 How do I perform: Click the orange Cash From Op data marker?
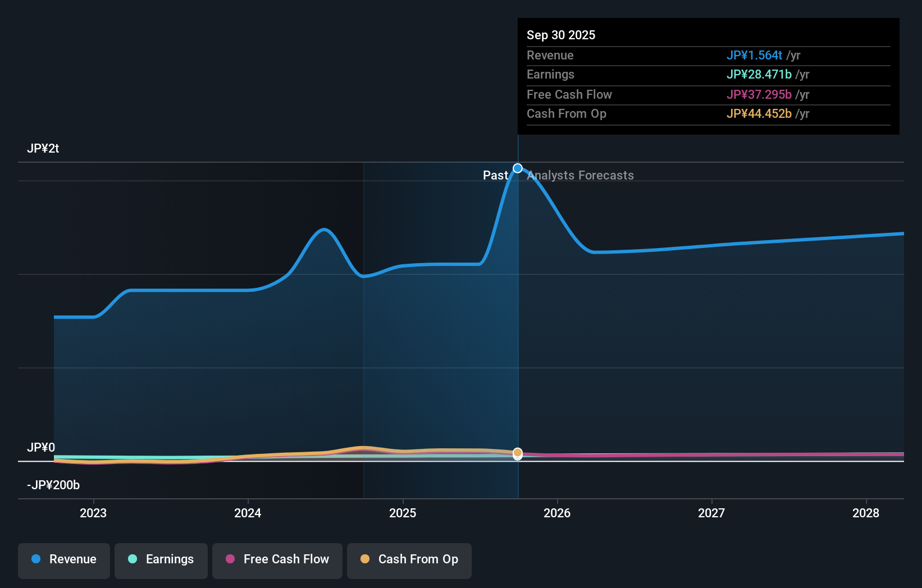(518, 452)
